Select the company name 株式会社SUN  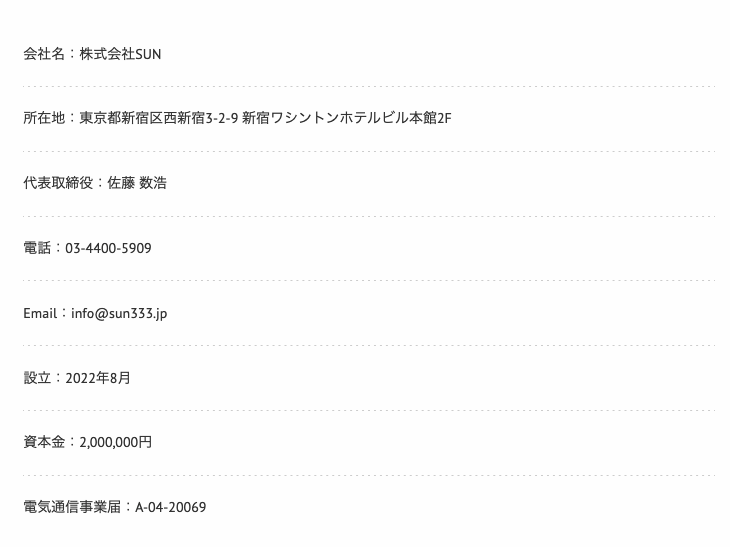120,54
